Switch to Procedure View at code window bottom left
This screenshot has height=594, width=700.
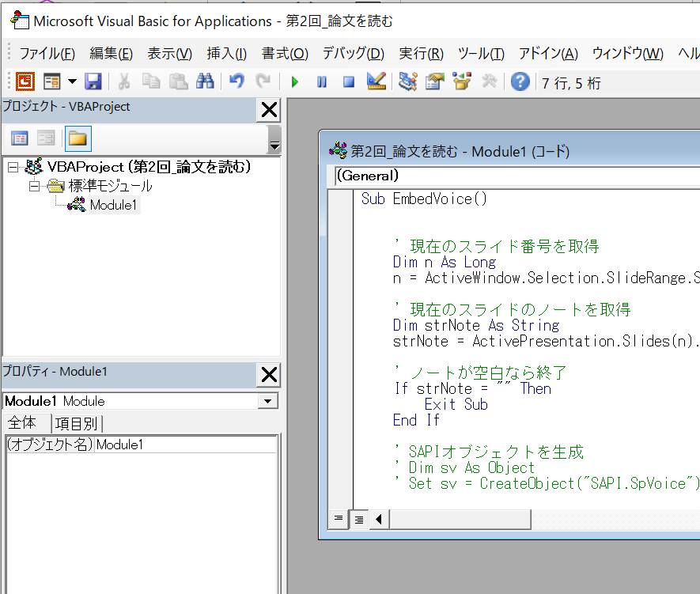pyautogui.click(x=339, y=519)
